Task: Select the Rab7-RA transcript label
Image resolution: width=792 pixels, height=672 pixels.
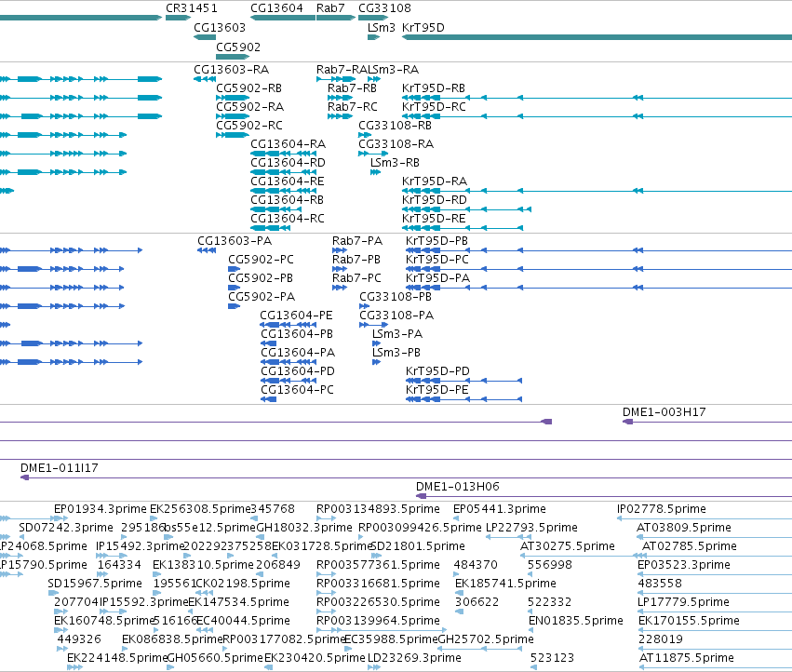Action: [342, 69]
